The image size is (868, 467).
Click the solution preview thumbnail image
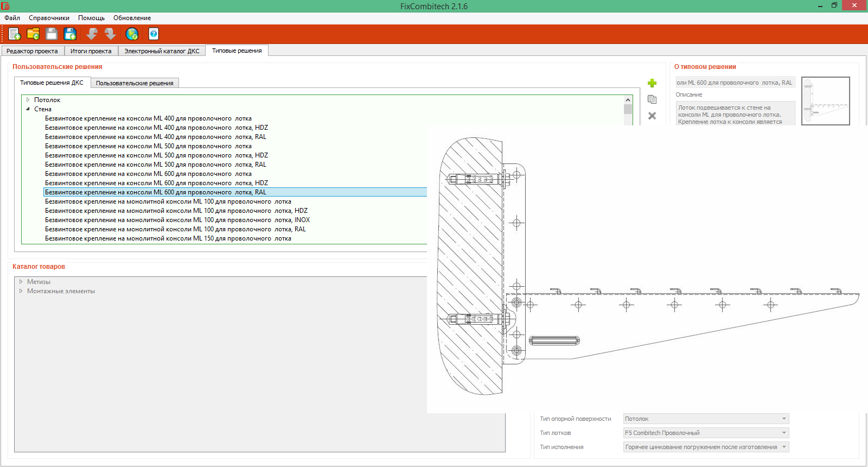pyautogui.click(x=825, y=101)
